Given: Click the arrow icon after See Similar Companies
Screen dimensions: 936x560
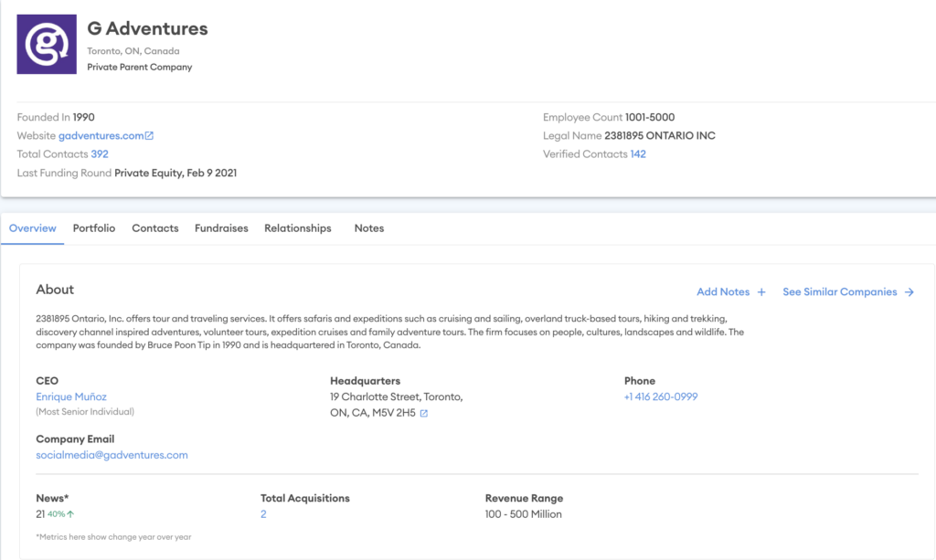Looking at the screenshot, I should 909,292.
